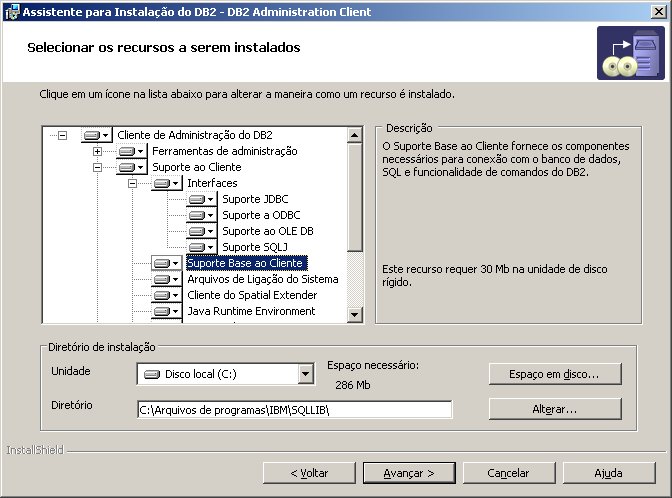Close the DB2 installation wizard window
Image resolution: width=672 pixels, height=498 pixels.
(x=658, y=12)
